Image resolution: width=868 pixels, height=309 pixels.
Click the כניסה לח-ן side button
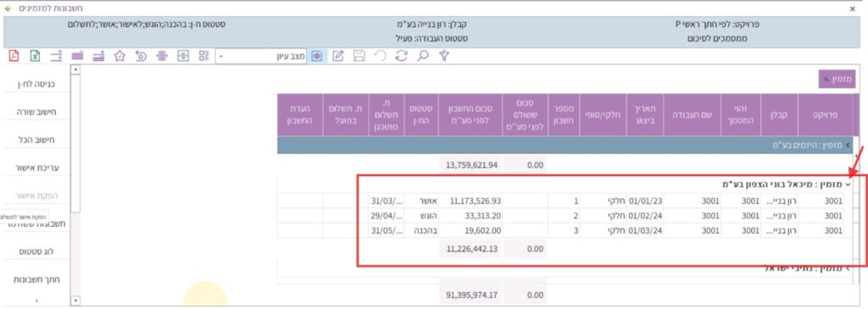[x=36, y=84]
